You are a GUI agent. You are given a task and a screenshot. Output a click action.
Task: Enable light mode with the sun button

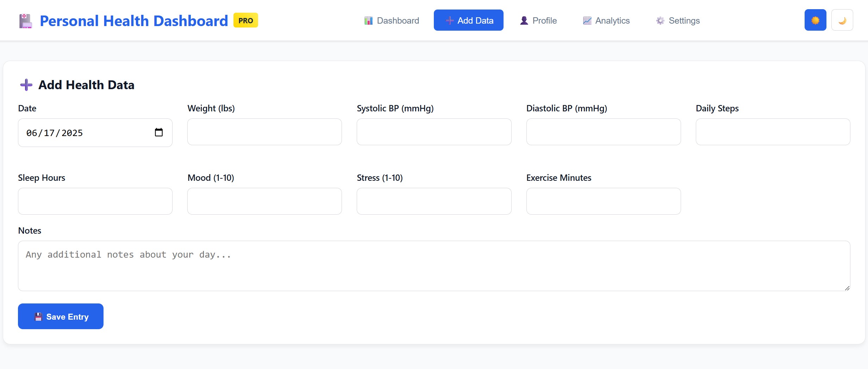click(x=815, y=20)
